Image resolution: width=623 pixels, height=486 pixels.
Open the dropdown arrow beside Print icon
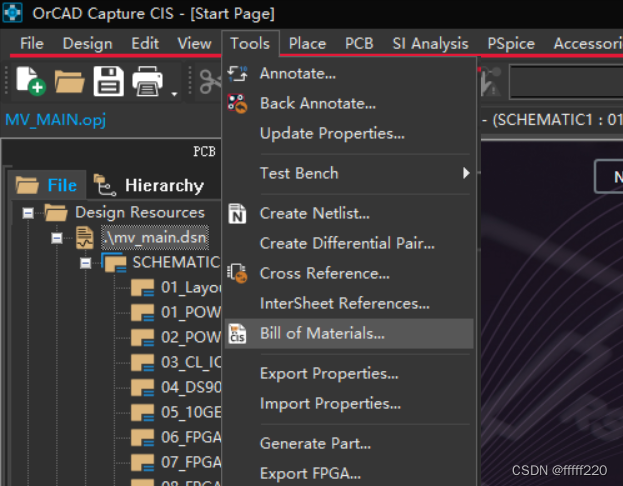pyautogui.click(x=174, y=94)
